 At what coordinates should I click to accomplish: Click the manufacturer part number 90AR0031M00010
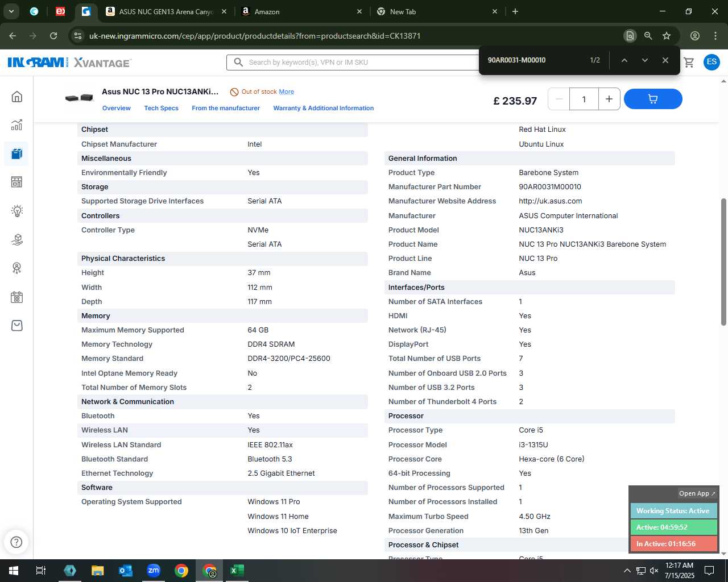pyautogui.click(x=550, y=187)
